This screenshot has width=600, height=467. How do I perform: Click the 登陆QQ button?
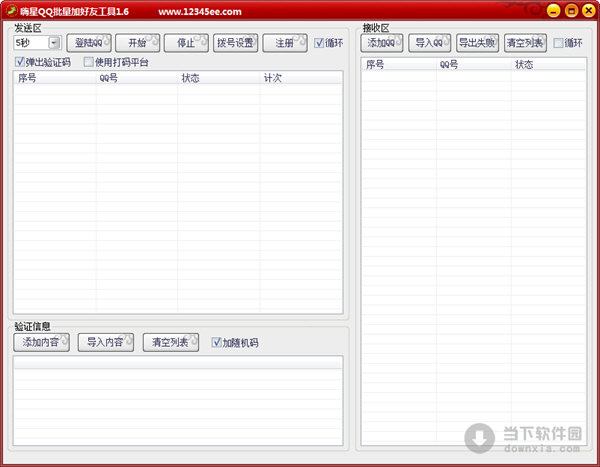89,43
